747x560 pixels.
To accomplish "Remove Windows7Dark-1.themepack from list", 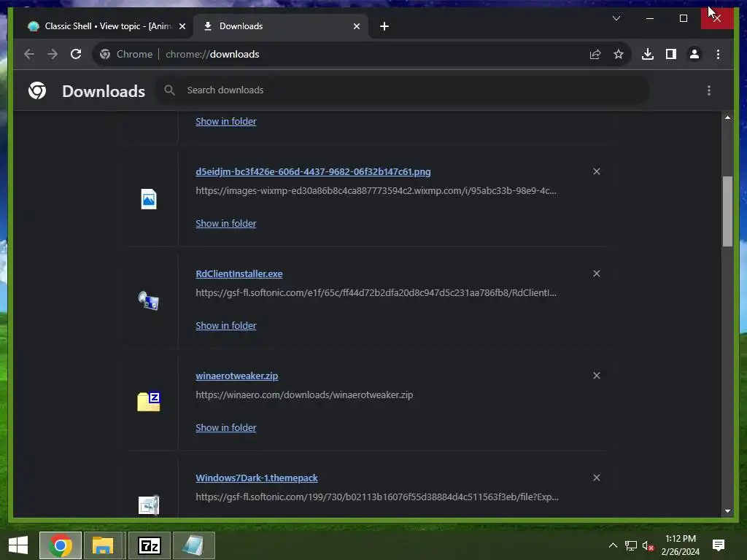I will click(597, 478).
